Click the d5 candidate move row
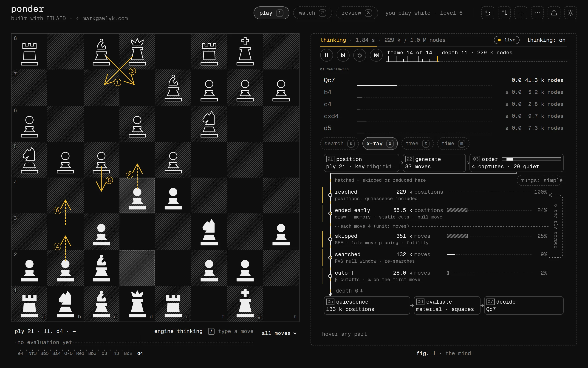 (444, 128)
